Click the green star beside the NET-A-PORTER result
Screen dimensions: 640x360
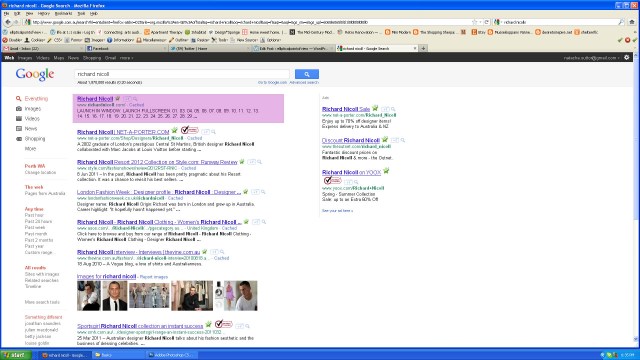(x=174, y=130)
